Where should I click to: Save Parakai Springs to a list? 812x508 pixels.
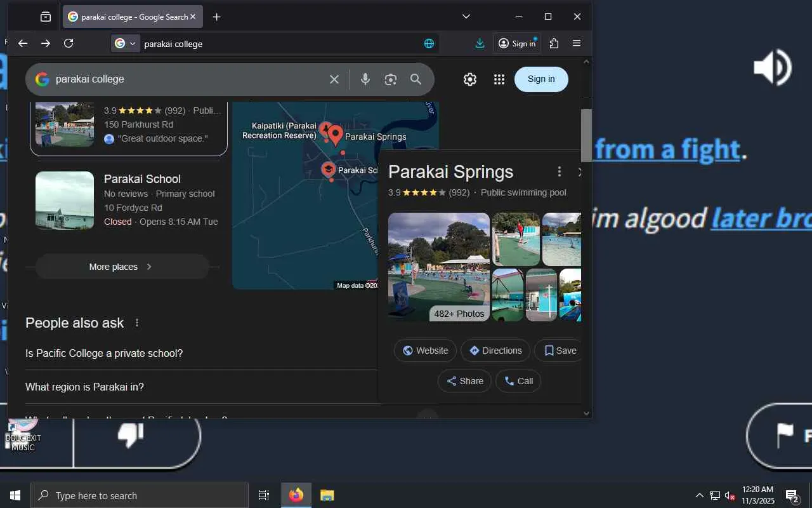[x=560, y=351]
